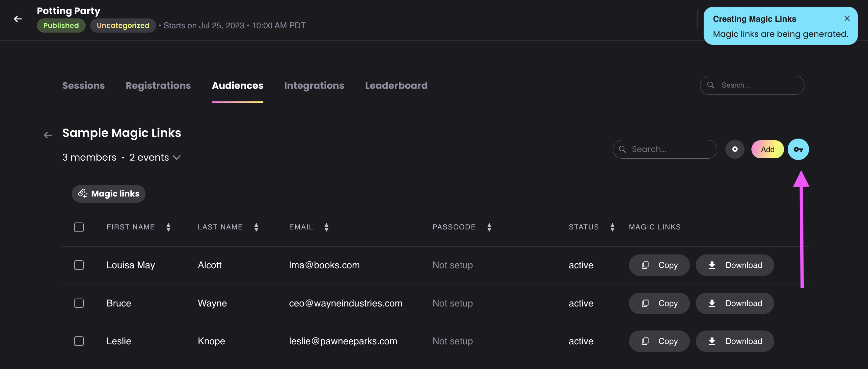The width and height of the screenshot is (868, 369).
Task: Click Not setup passcode for Leslie
Action: click(x=452, y=341)
